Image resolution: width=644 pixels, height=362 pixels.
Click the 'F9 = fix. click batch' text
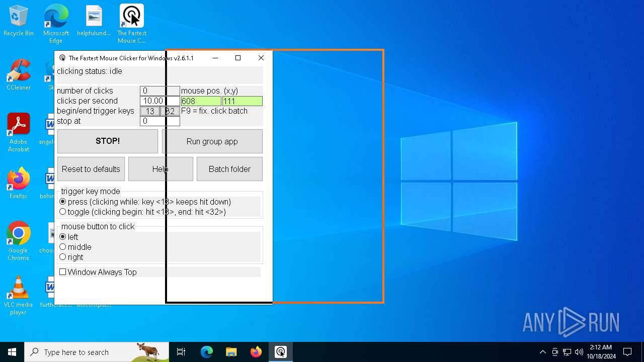[214, 111]
